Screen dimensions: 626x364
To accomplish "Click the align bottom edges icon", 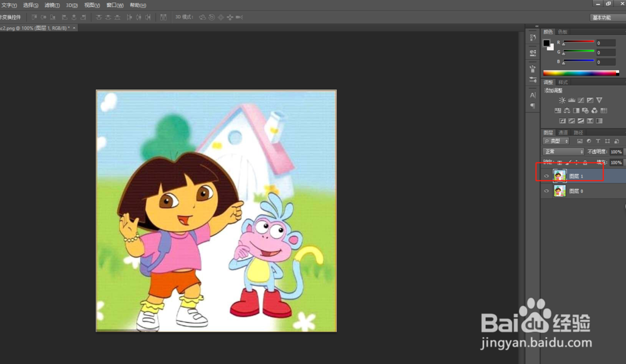I will pos(53,17).
